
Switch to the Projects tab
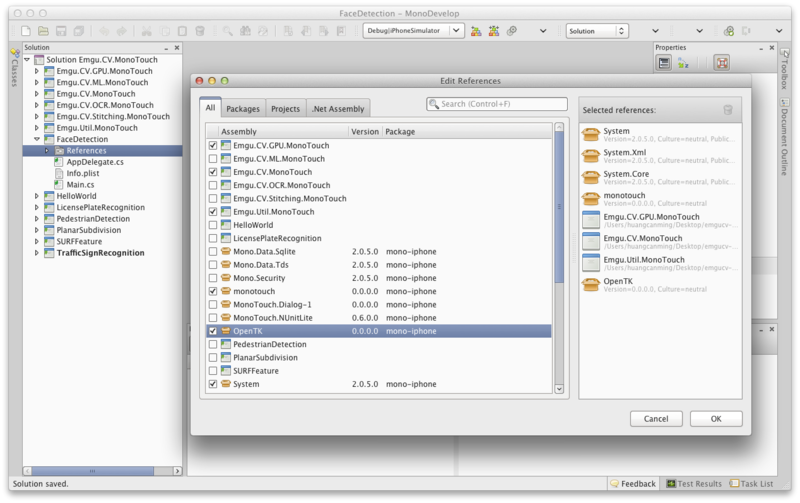click(x=286, y=109)
